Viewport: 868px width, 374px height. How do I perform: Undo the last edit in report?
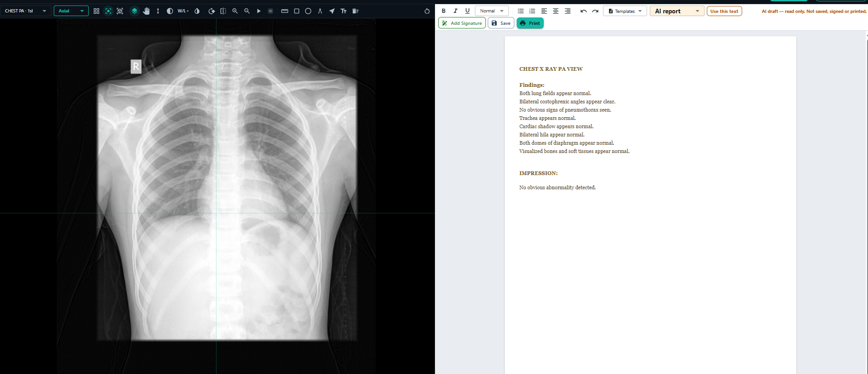pyautogui.click(x=584, y=11)
